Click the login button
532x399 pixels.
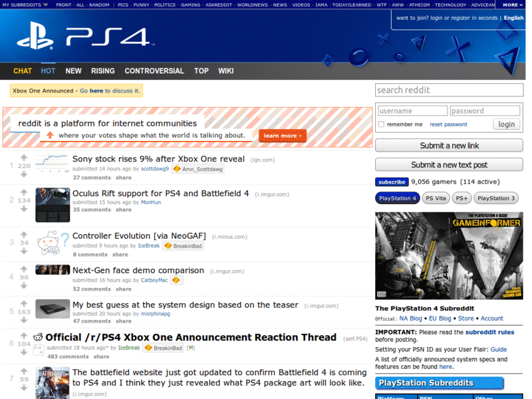(x=506, y=124)
